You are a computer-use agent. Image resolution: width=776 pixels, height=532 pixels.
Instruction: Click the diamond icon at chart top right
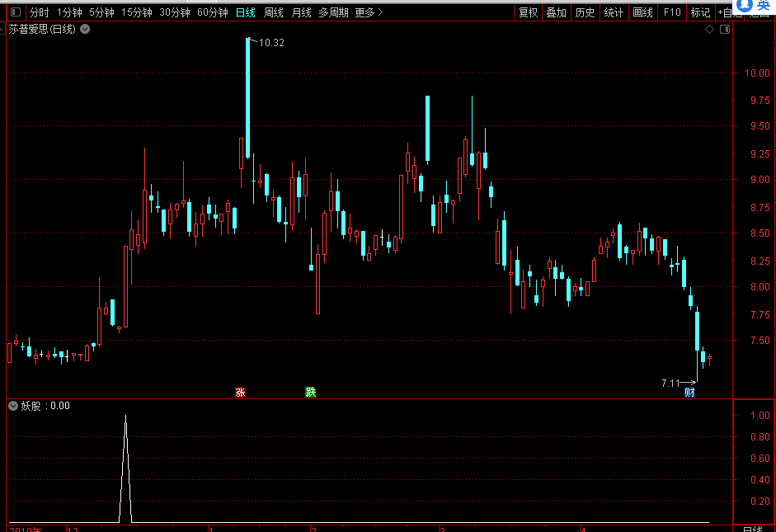point(709,30)
